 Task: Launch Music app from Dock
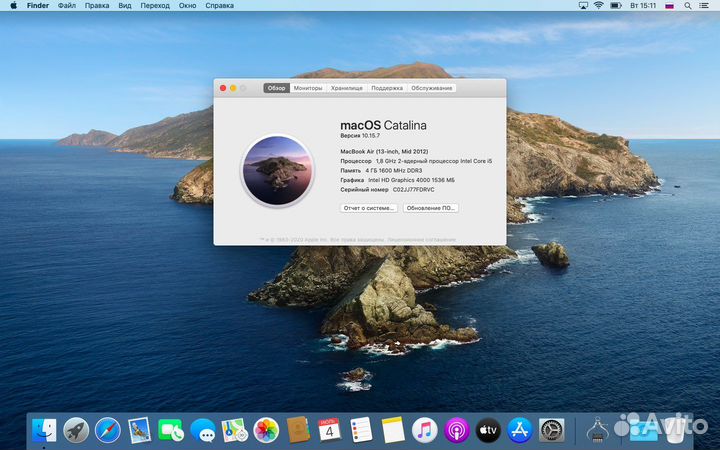[x=424, y=430]
